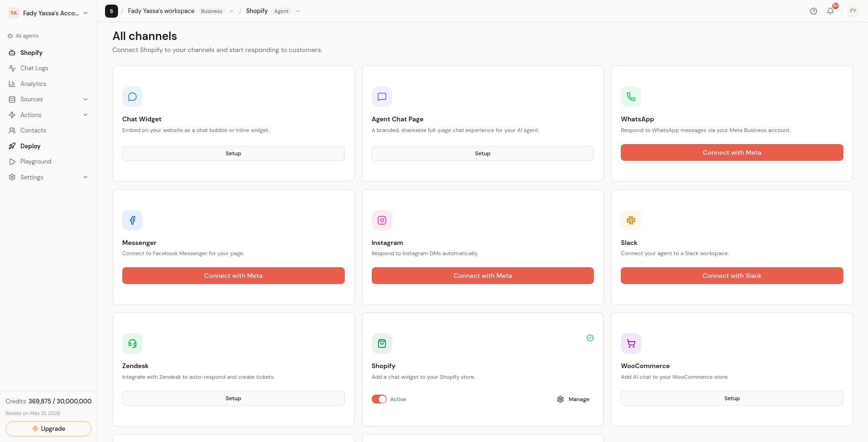The width and height of the screenshot is (868, 442).
Task: Click the Slack logo icon
Action: click(x=631, y=220)
